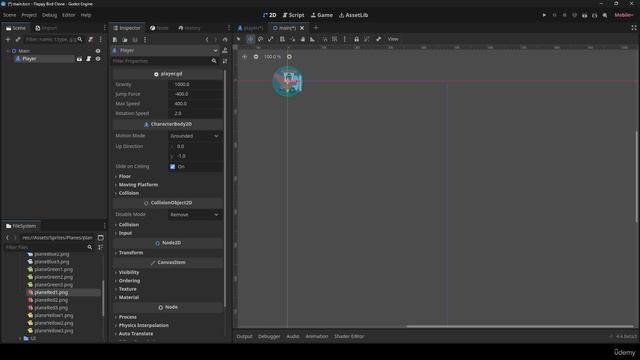Choose the Rotate Mode tool

coord(260,39)
